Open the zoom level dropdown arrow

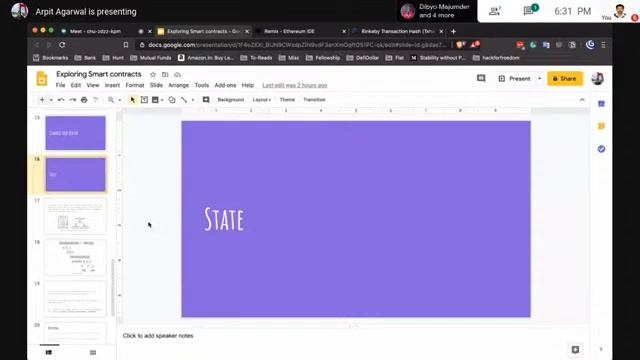120,100
